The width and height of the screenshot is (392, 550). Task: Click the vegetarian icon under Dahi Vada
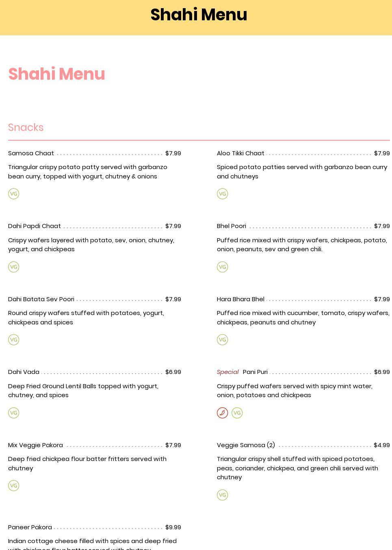tap(14, 413)
